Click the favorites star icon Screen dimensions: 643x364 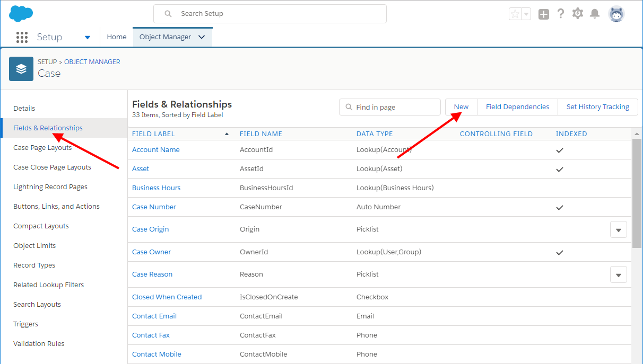click(x=515, y=14)
